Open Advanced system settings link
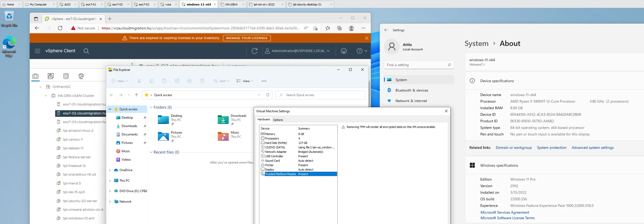Viewport: 644px width, 224px height. 593,148
